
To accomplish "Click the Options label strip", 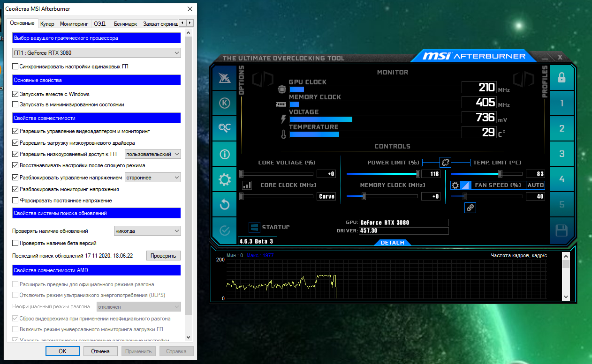I will click(242, 81).
